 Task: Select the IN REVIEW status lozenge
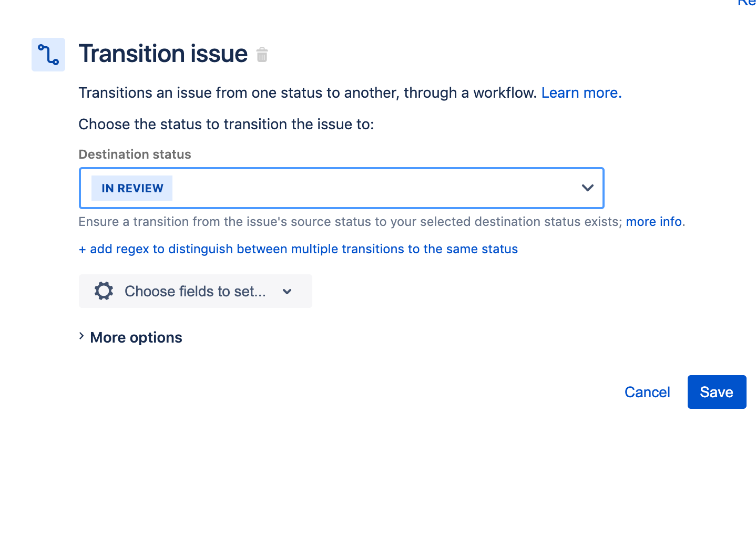[x=131, y=188]
